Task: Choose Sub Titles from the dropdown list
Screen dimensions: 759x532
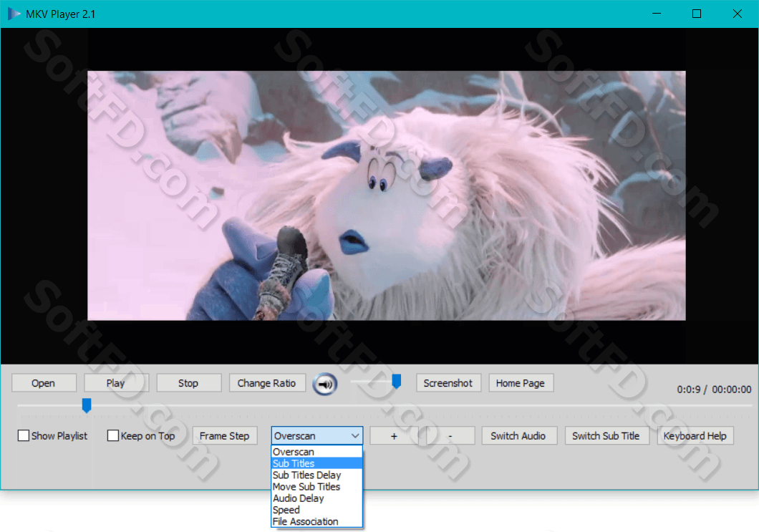Action: coord(316,463)
